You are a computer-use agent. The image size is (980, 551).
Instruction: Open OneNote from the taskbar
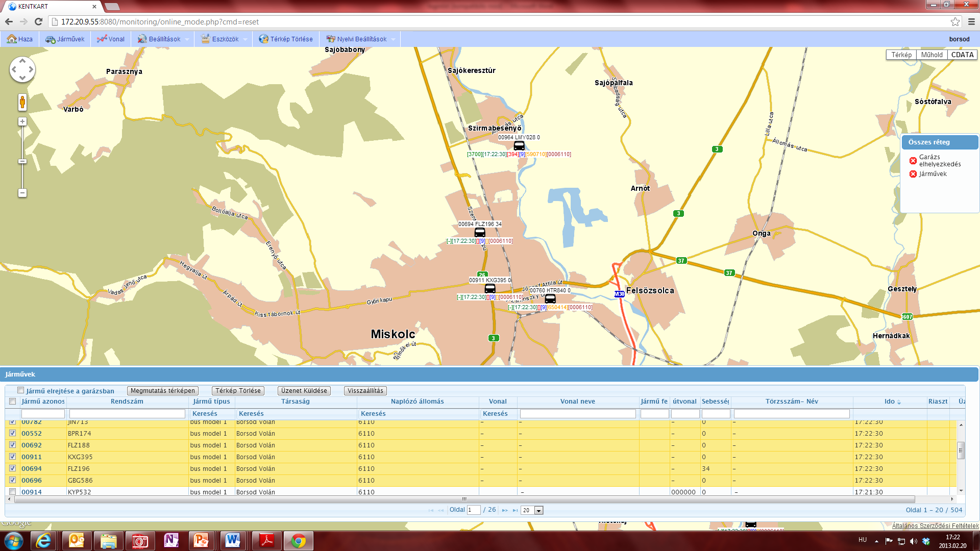tap(170, 541)
